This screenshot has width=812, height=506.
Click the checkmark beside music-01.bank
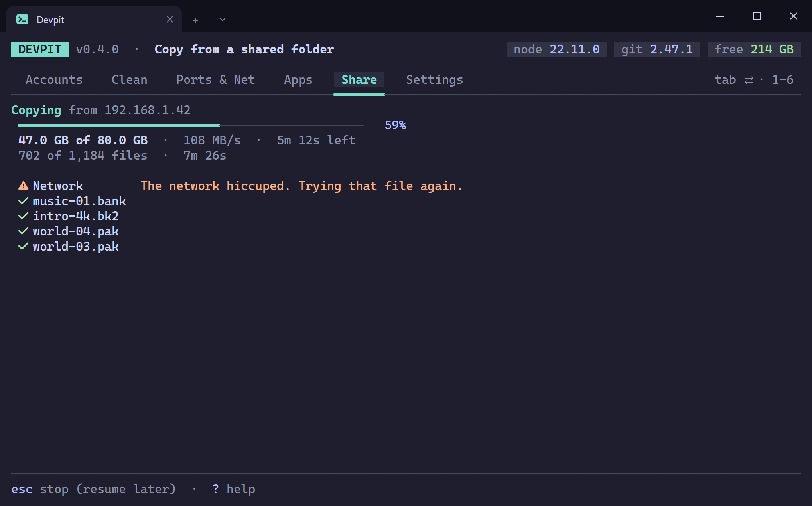[x=24, y=201]
